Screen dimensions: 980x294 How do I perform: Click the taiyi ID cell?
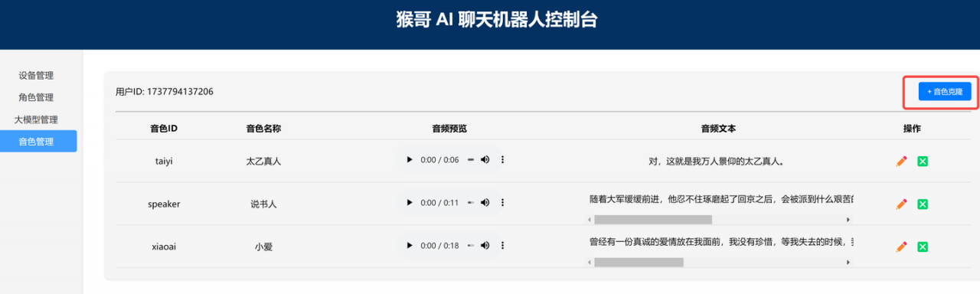point(164,162)
